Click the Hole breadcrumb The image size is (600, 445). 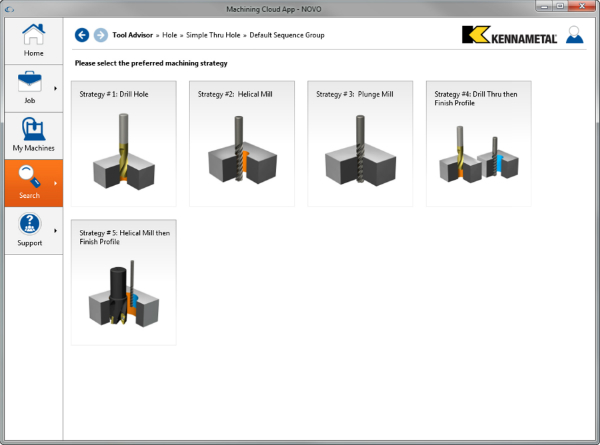(170, 35)
